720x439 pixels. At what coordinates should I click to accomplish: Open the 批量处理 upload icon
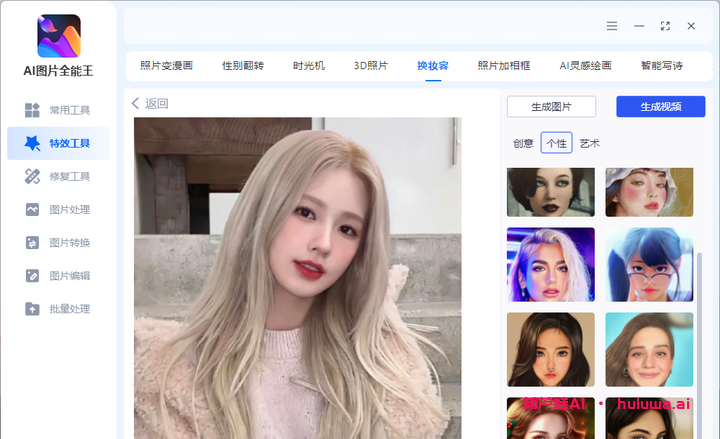pos(32,309)
